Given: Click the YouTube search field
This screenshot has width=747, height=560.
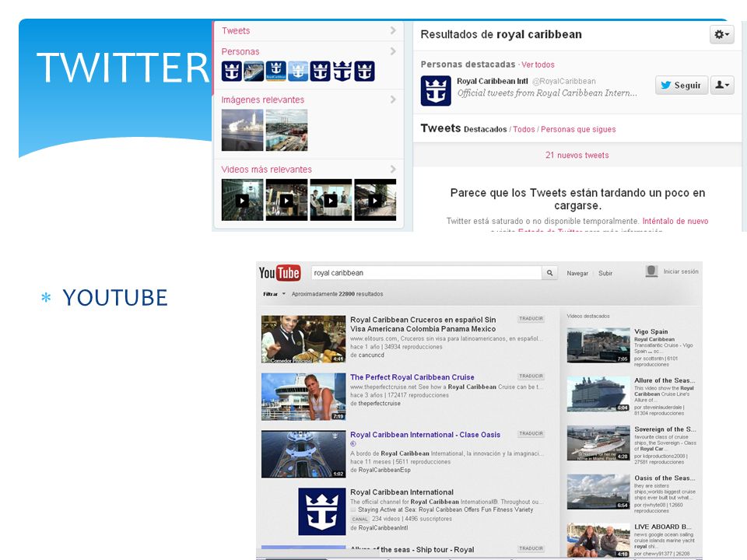Looking at the screenshot, I should [426, 273].
